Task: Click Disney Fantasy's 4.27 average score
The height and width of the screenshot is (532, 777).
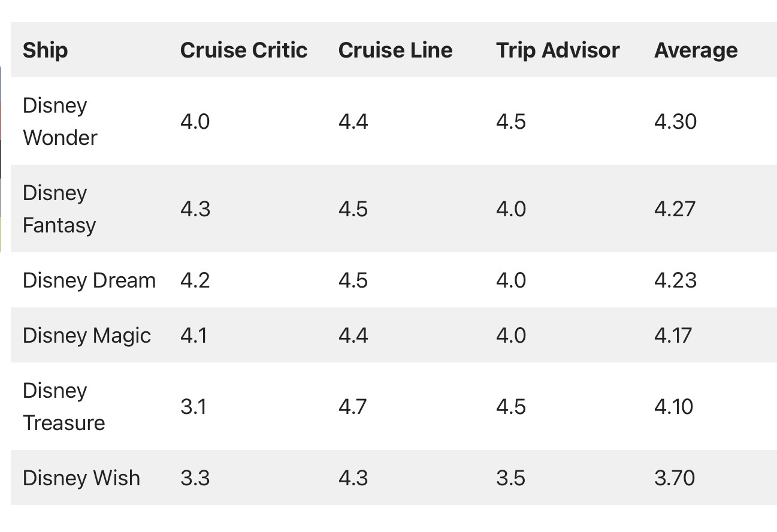Action: (675, 209)
